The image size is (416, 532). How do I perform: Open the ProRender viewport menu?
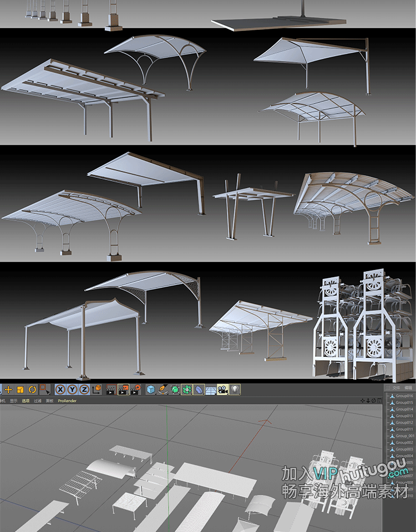67,400
